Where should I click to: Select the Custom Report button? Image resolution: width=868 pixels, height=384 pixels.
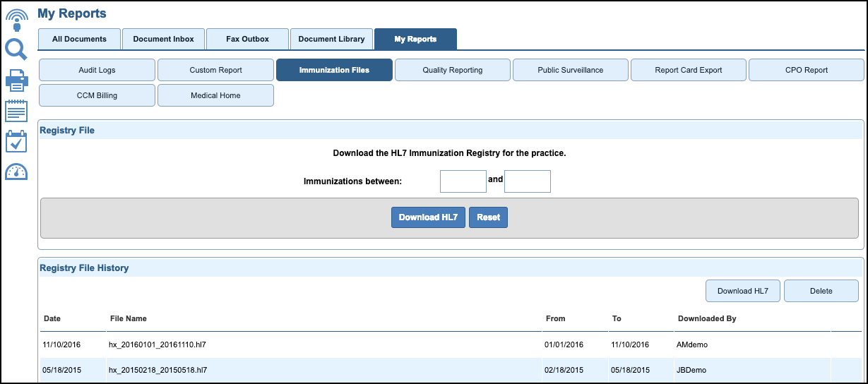point(215,71)
